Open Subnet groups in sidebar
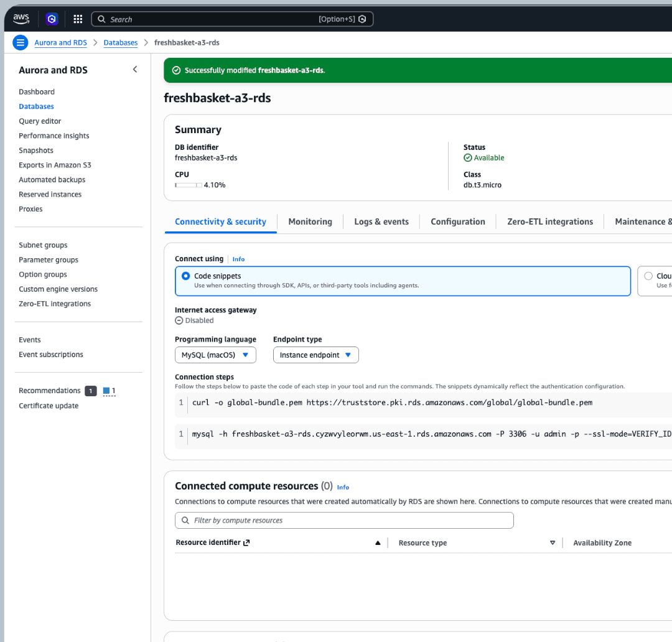 point(43,245)
